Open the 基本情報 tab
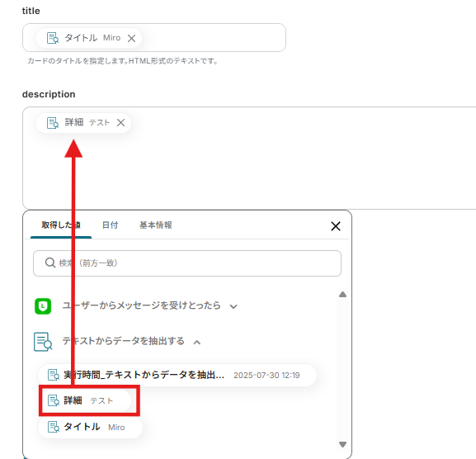The image size is (476, 459). pyautogui.click(x=156, y=225)
